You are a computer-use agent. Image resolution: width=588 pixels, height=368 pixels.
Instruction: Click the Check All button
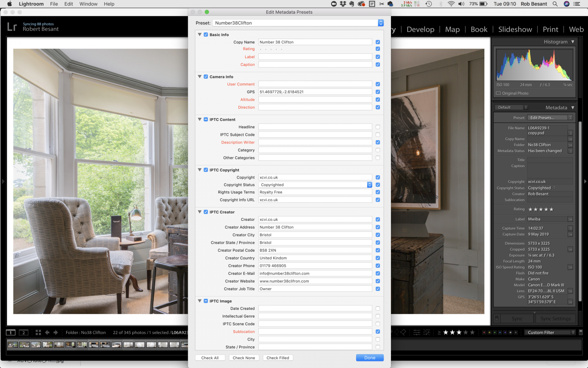(x=210, y=358)
